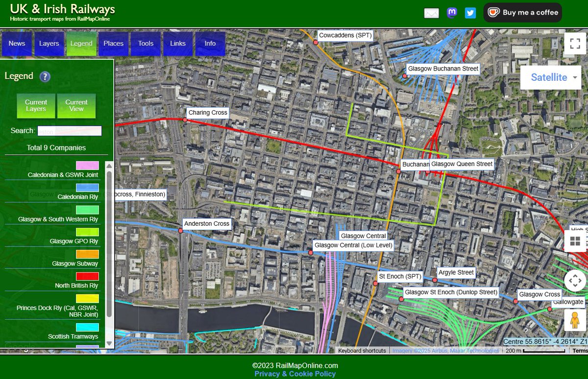
Task: Open the Tools menu
Action: point(145,43)
